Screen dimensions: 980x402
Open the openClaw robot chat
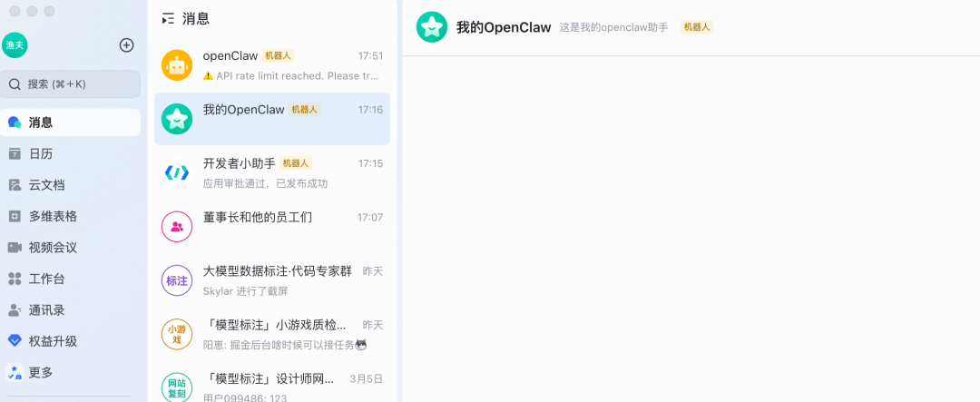pyautogui.click(x=272, y=65)
